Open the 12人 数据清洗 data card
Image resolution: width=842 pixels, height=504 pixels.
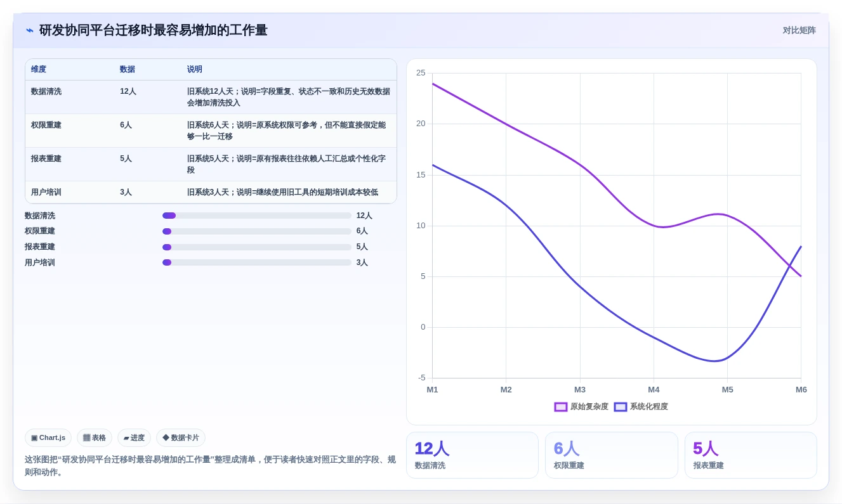[x=472, y=455]
